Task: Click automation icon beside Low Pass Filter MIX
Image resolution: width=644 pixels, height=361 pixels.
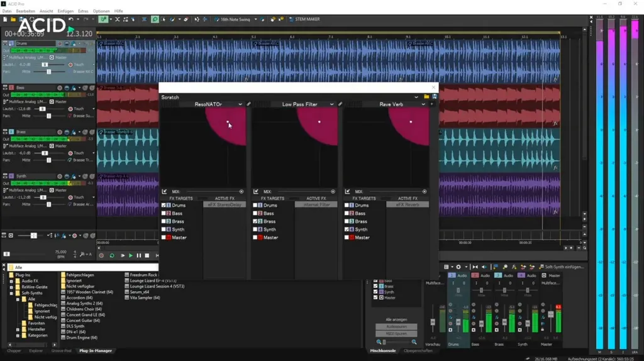Action: (x=256, y=191)
